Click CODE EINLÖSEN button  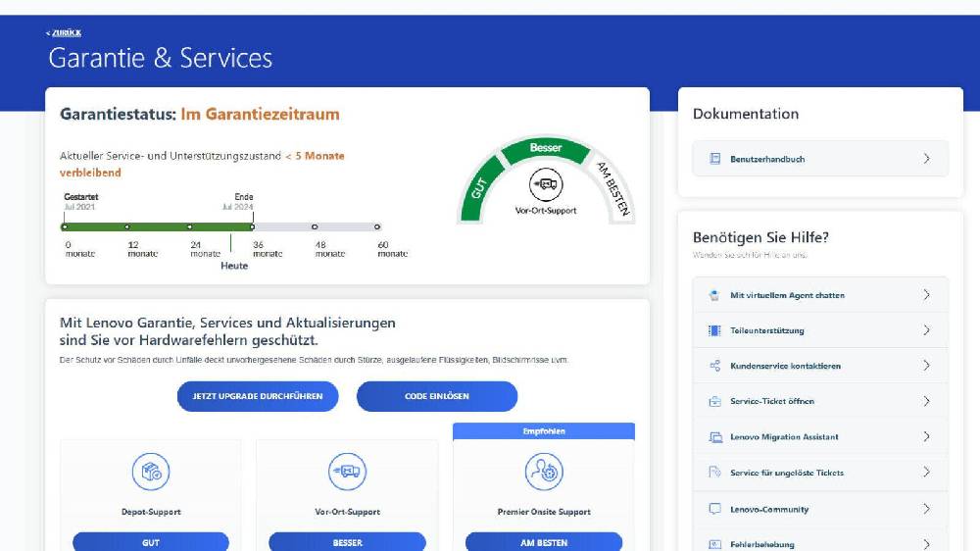tap(437, 396)
